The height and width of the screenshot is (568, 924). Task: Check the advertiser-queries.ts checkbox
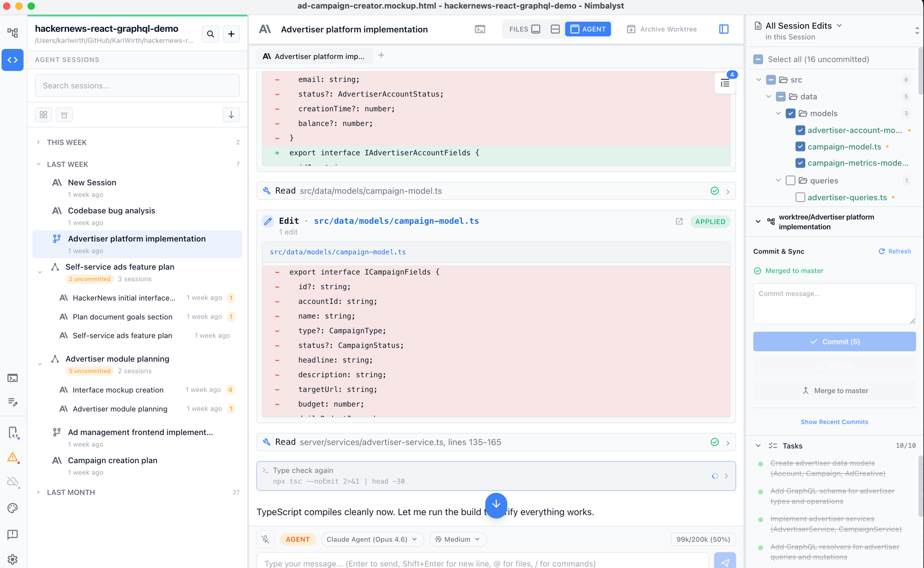pyautogui.click(x=800, y=197)
